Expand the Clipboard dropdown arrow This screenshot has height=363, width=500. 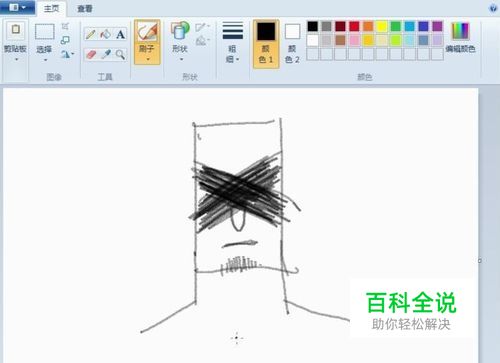click(x=16, y=60)
